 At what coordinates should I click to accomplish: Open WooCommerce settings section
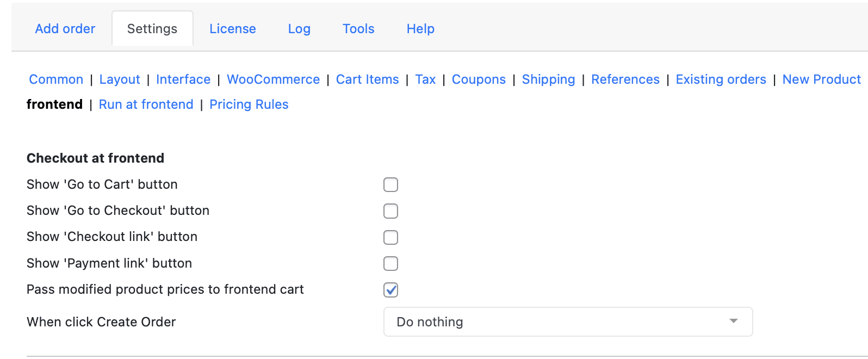tap(273, 79)
